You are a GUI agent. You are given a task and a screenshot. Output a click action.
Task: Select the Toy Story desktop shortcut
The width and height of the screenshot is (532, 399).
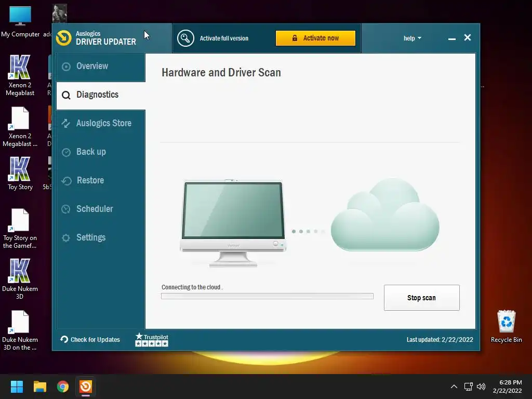click(20, 174)
